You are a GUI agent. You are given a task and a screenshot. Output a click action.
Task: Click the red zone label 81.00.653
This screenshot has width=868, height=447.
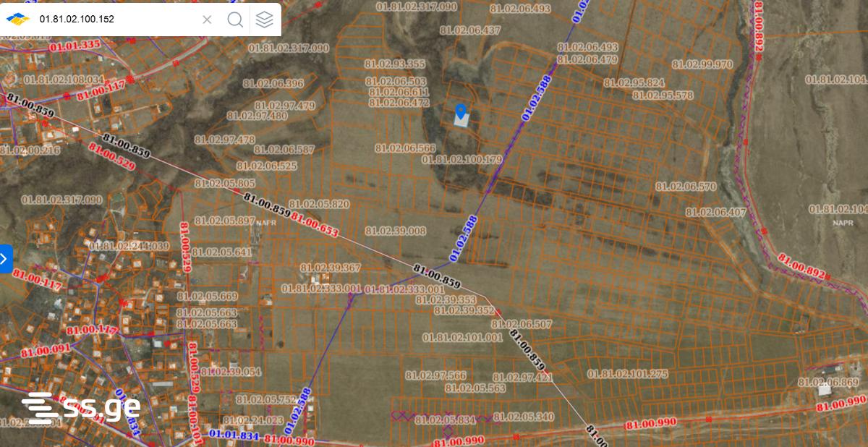pyautogui.click(x=315, y=224)
